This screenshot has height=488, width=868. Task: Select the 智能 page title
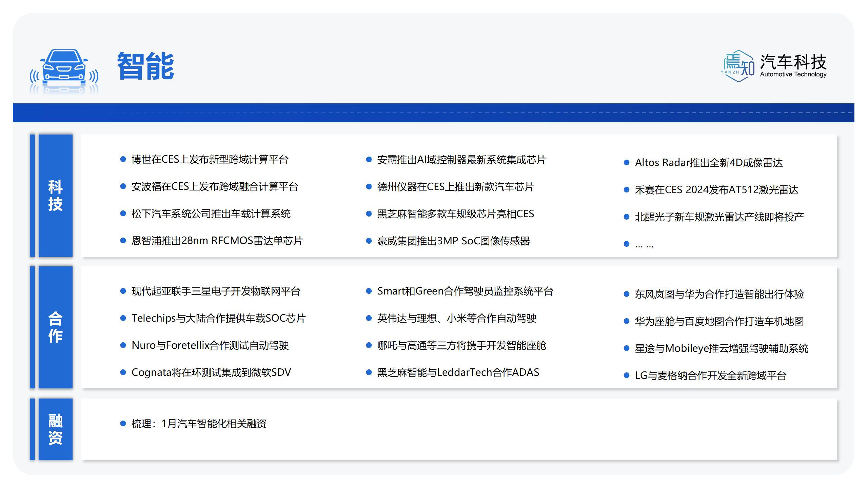(146, 66)
